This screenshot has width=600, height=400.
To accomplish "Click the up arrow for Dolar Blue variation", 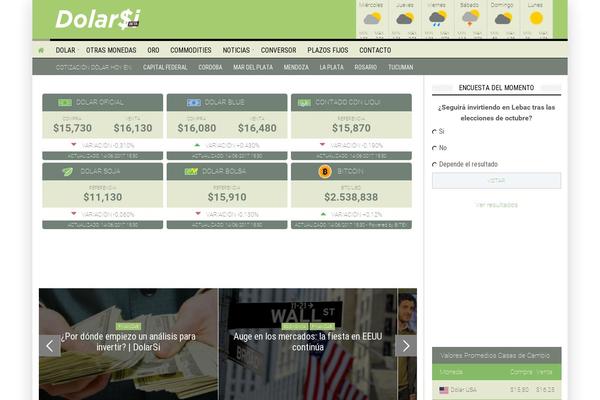I will coord(197,145).
